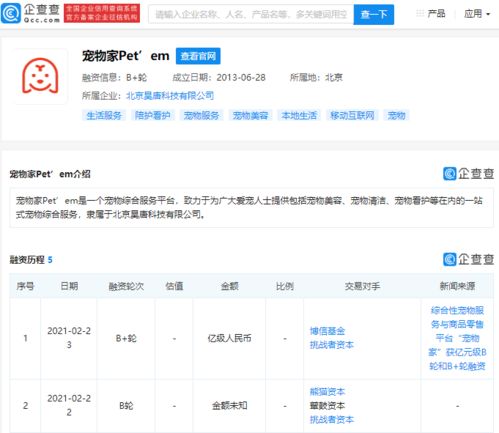Click the B轮 round cell in table

pyautogui.click(x=126, y=406)
